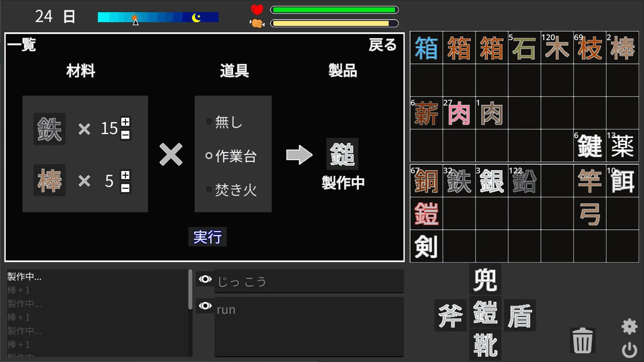Open settings with the gear icon
This screenshot has width=644, height=362.
coord(629,326)
